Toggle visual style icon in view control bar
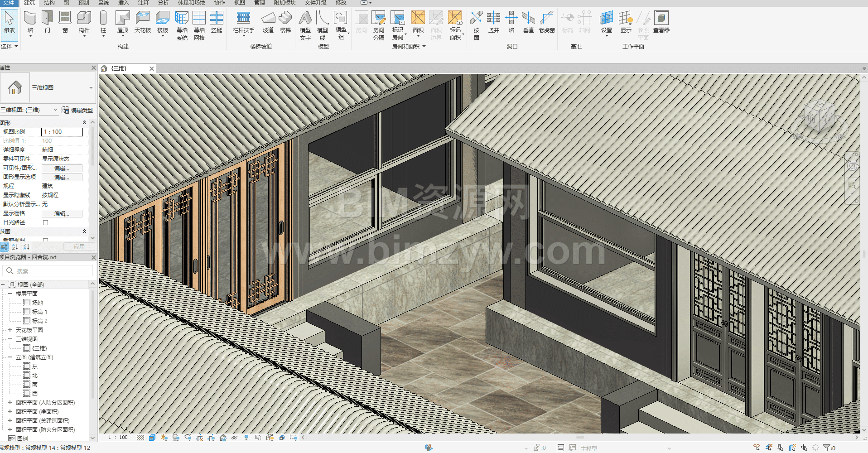The width and height of the screenshot is (868, 453). pos(152,438)
